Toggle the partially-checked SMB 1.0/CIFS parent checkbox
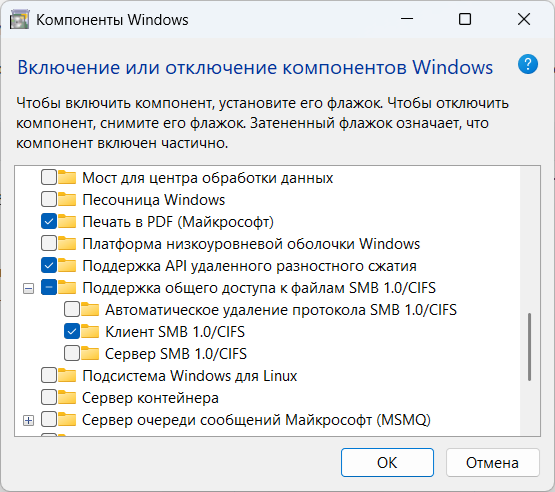 [x=49, y=287]
